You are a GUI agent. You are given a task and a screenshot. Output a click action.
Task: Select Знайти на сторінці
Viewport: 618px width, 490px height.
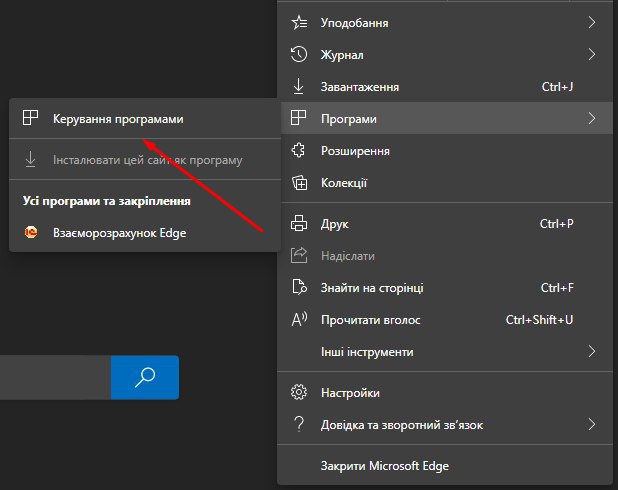point(445,287)
